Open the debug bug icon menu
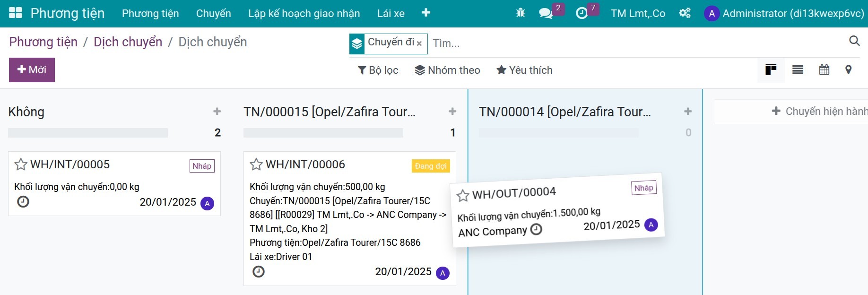 click(x=521, y=13)
